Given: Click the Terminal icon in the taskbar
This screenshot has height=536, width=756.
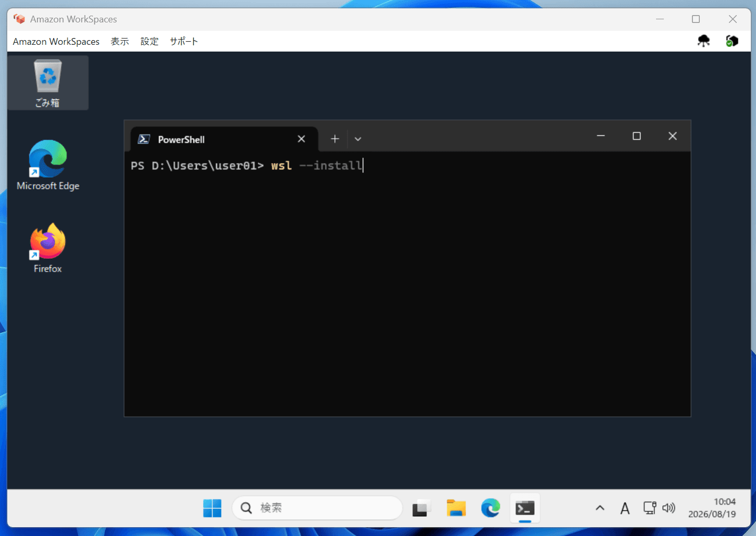Looking at the screenshot, I should click(525, 508).
